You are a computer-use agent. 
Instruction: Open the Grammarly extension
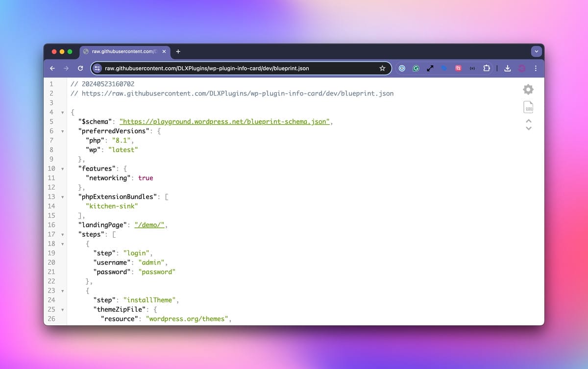pyautogui.click(x=416, y=69)
